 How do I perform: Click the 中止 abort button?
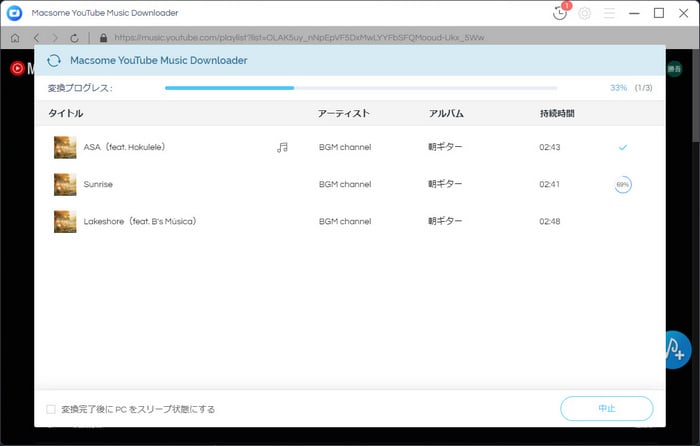coord(607,408)
